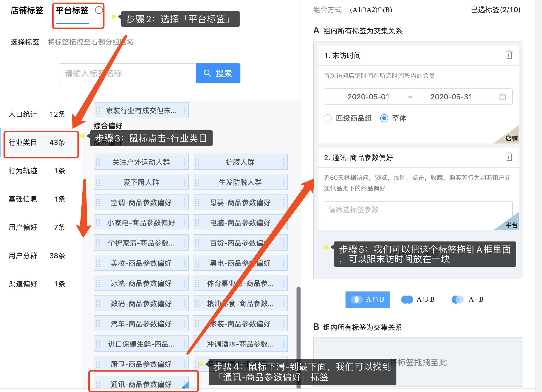Choose the A∩B combination mode
Image resolution: width=542 pixels, height=392 pixels.
click(367, 299)
